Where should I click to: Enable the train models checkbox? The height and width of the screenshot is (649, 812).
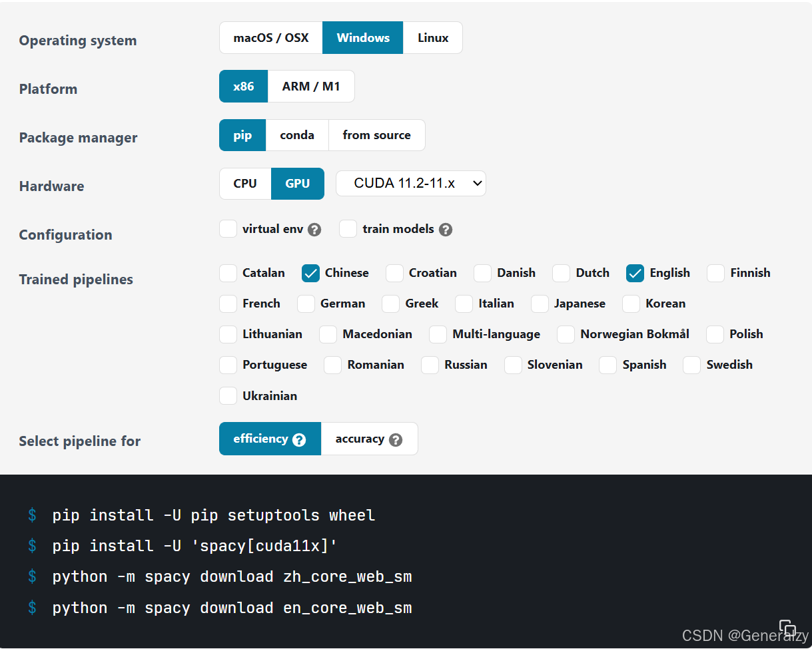(x=348, y=229)
